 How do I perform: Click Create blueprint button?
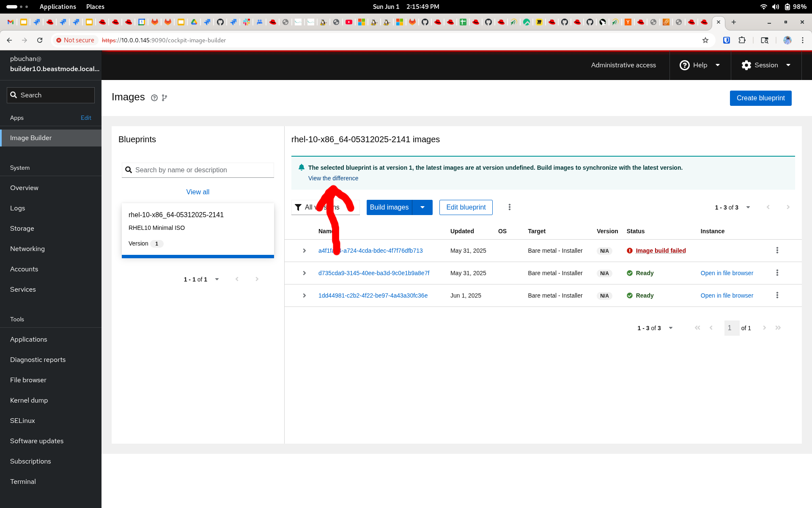tap(760, 98)
